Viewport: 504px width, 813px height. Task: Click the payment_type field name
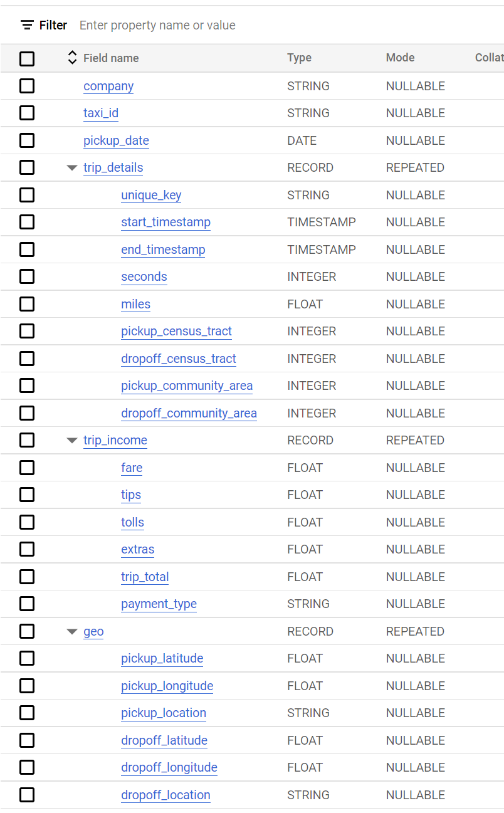click(159, 604)
